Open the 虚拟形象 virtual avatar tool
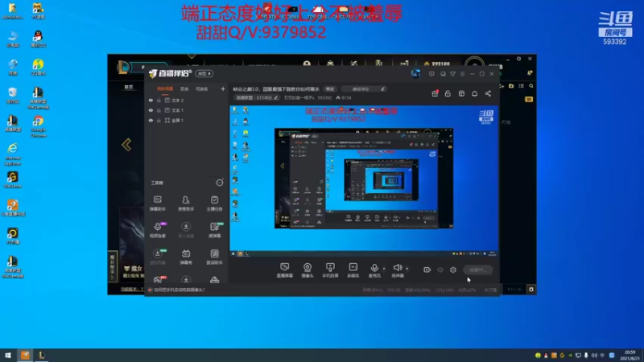Screen dimensions: 644x362 click(157, 257)
